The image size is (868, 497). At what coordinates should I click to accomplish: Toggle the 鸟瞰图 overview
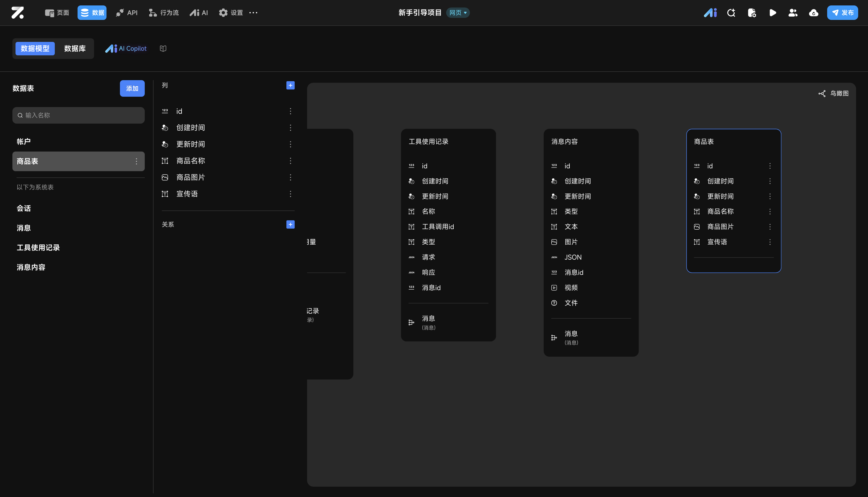[x=834, y=94]
